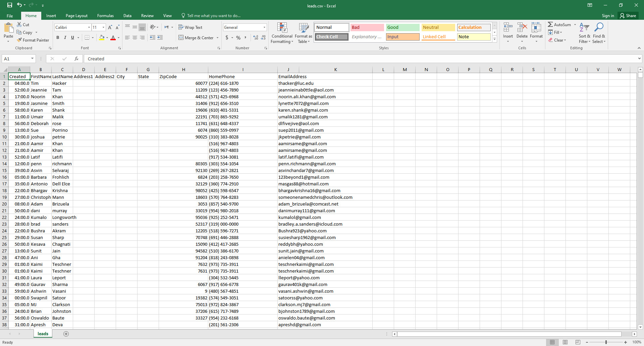
Task: Open the font size dropdown
Action: [104, 27]
